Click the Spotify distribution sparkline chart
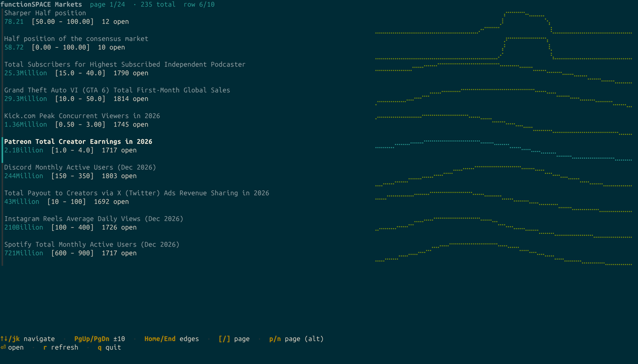The width and height of the screenshot is (638, 364). tap(503, 253)
